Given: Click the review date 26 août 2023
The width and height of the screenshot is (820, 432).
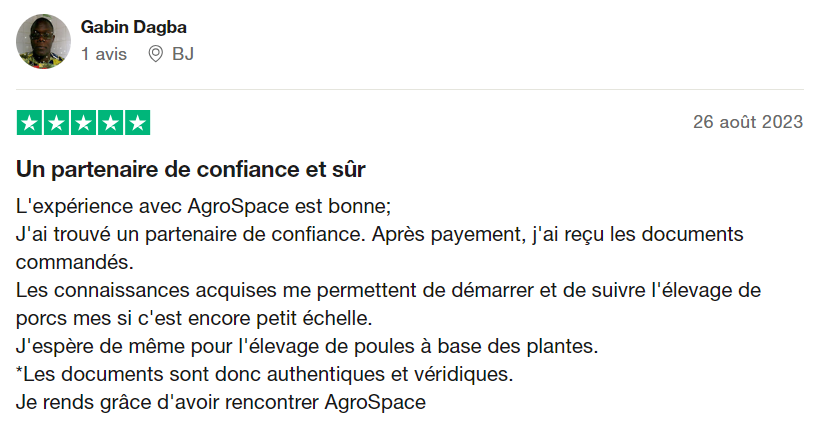Looking at the screenshot, I should tap(748, 123).
